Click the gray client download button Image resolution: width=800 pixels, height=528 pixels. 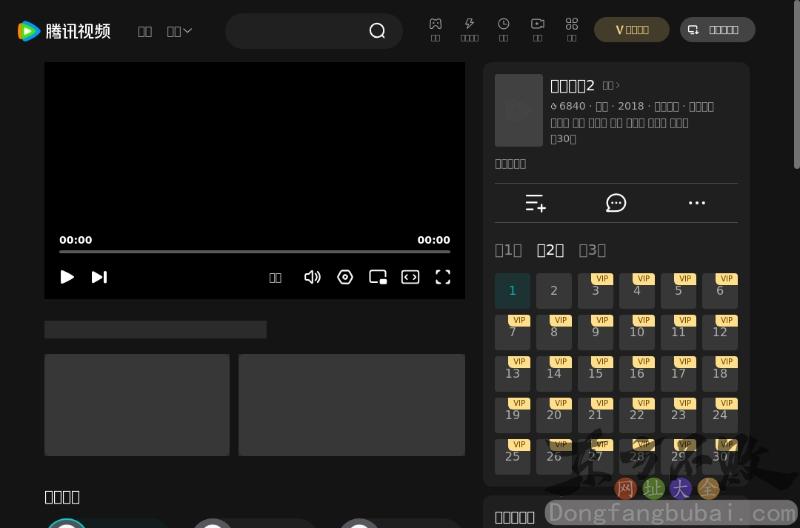tap(717, 30)
